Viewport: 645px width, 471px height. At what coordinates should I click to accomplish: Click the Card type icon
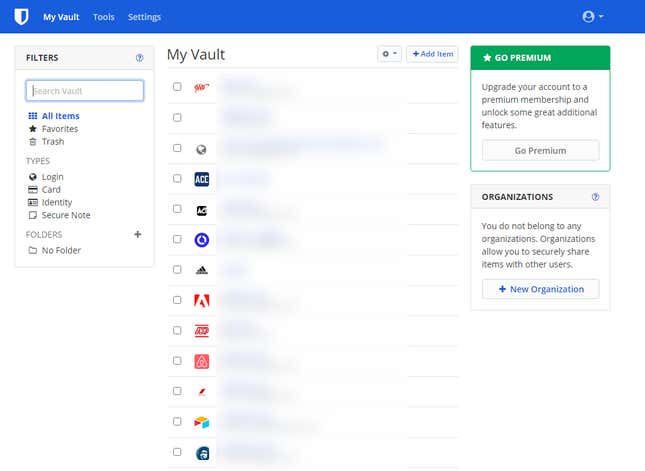pos(32,190)
